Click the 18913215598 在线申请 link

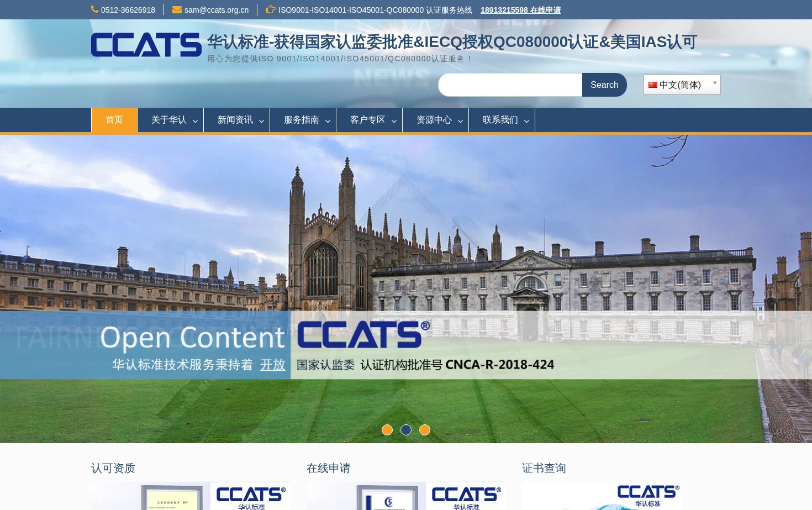[x=521, y=10]
